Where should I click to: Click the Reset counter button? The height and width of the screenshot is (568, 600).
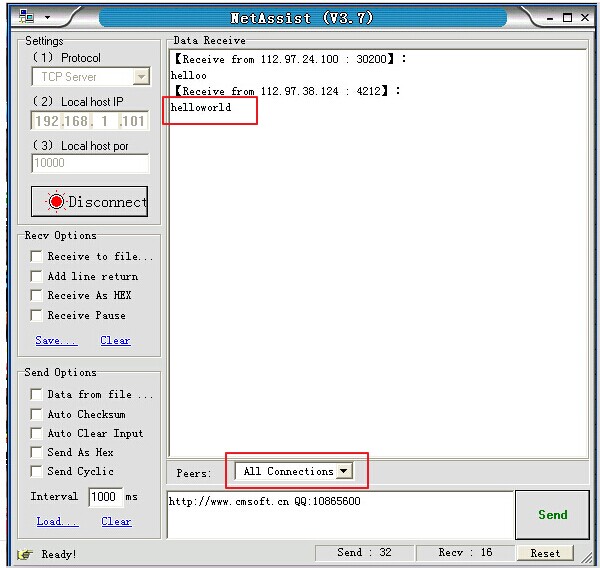point(545,553)
